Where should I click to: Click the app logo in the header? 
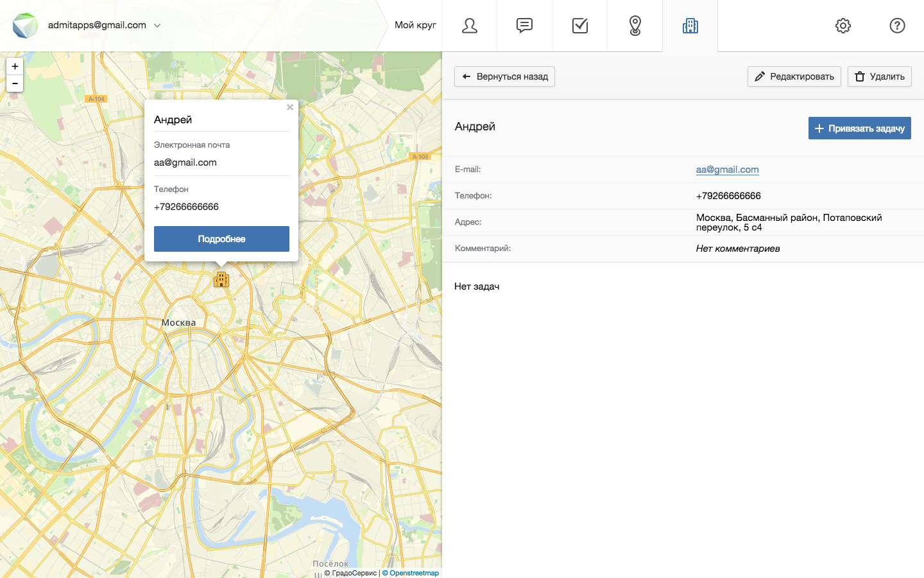[x=25, y=26]
